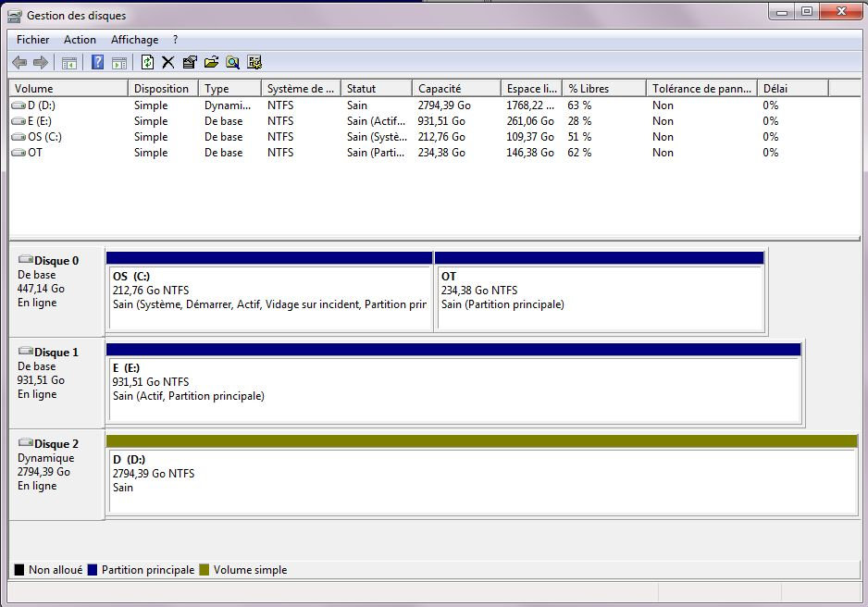Open the Affichage menu
This screenshot has width=868, height=607.
[x=134, y=40]
